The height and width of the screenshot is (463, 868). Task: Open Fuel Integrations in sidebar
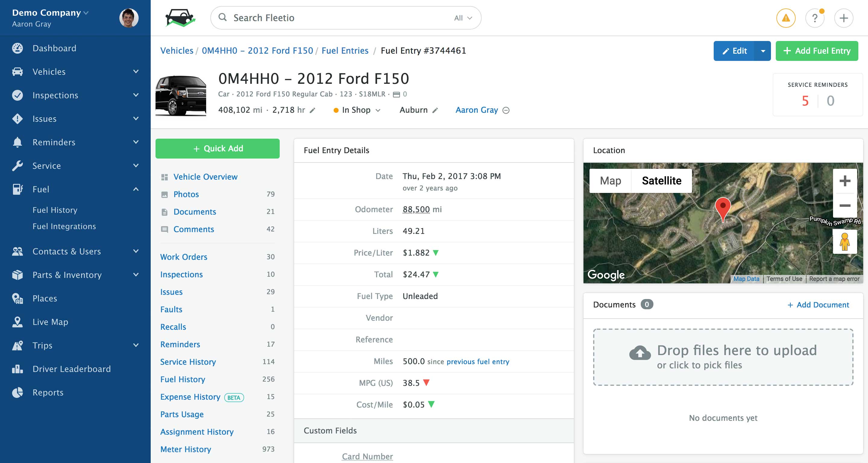pyautogui.click(x=64, y=226)
